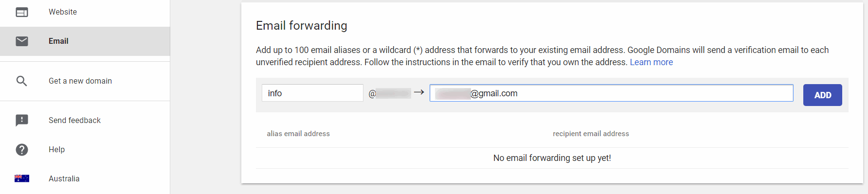Focus the alias field containing info
The image size is (868, 194).
(312, 93)
